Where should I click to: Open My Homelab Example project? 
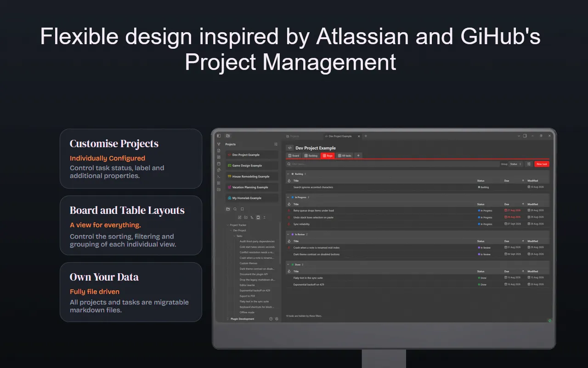pyautogui.click(x=252, y=198)
